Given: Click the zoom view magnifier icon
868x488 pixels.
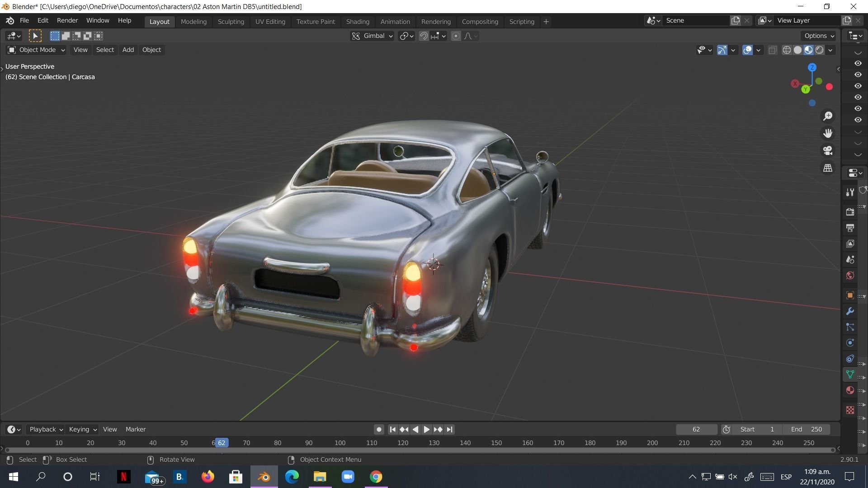Looking at the screenshot, I should point(828,116).
